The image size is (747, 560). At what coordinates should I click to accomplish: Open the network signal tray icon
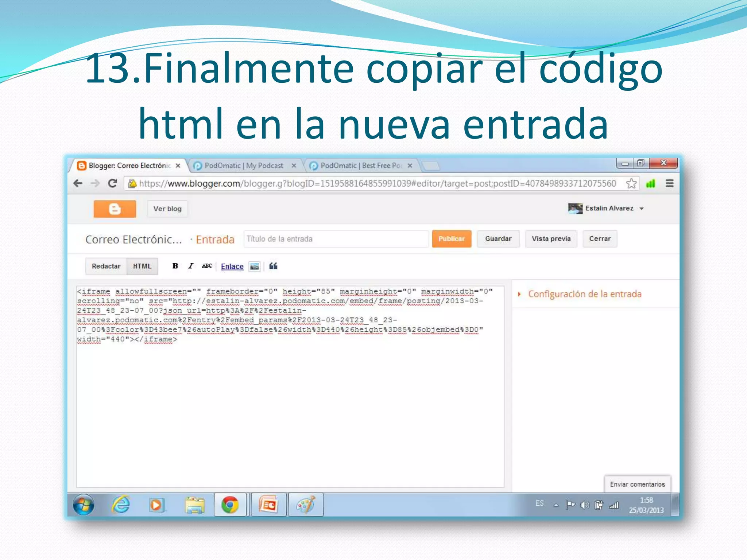pyautogui.click(x=614, y=505)
